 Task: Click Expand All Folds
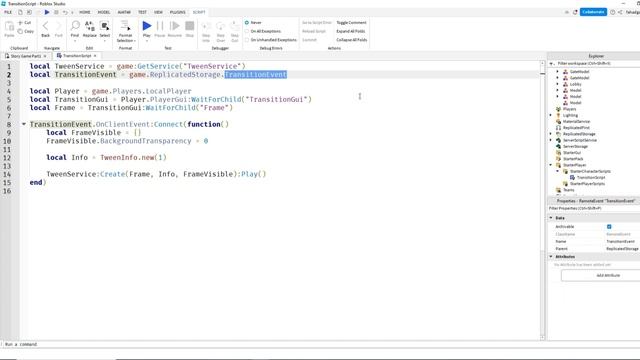click(x=351, y=31)
